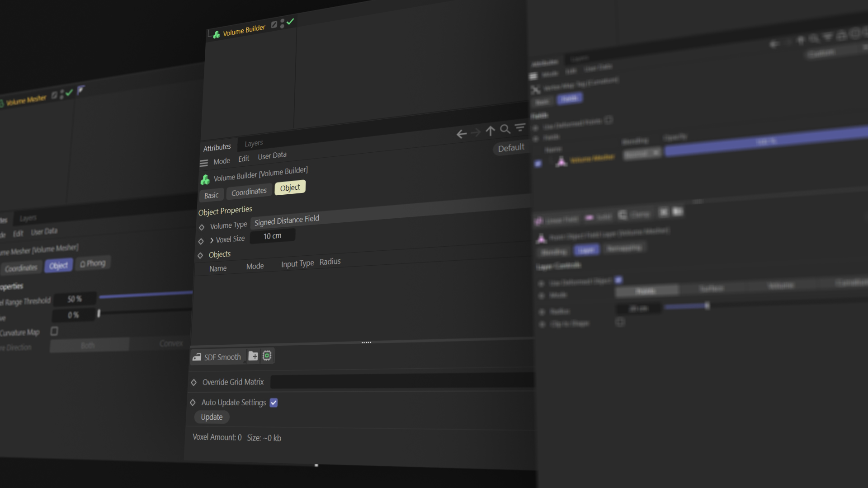Select the Coordinates tab in Volume Mesher panel
Viewport: 868px width, 488px height.
coord(21,268)
